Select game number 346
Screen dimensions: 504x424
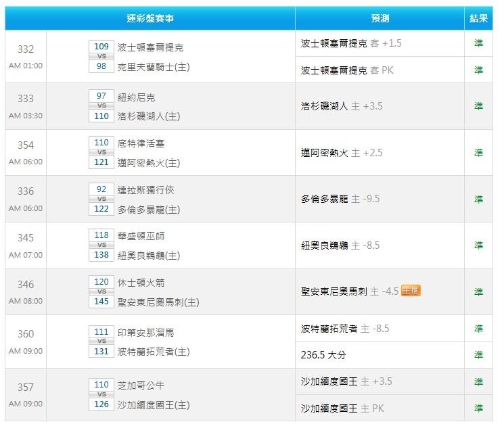tap(26, 284)
